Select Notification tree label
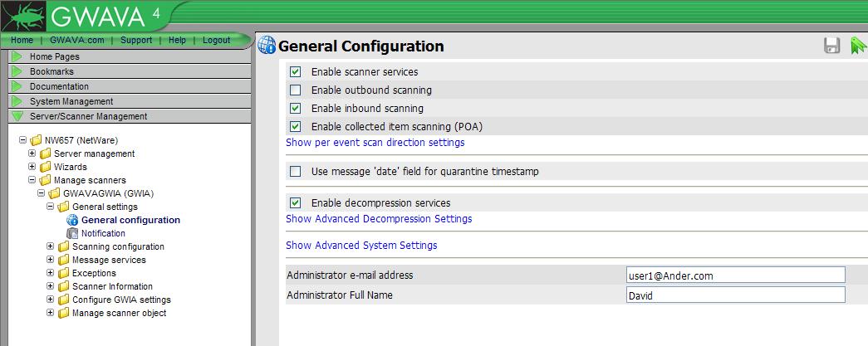Image resolution: width=868 pixels, height=346 pixels. [x=104, y=233]
